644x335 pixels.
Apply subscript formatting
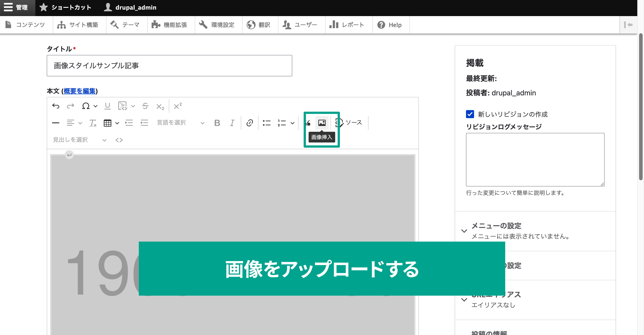[x=160, y=107]
